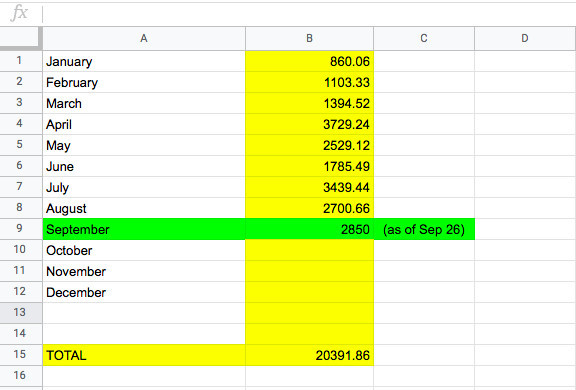Click the green September cell
Viewport: 576px width, 390px height.
point(144,229)
